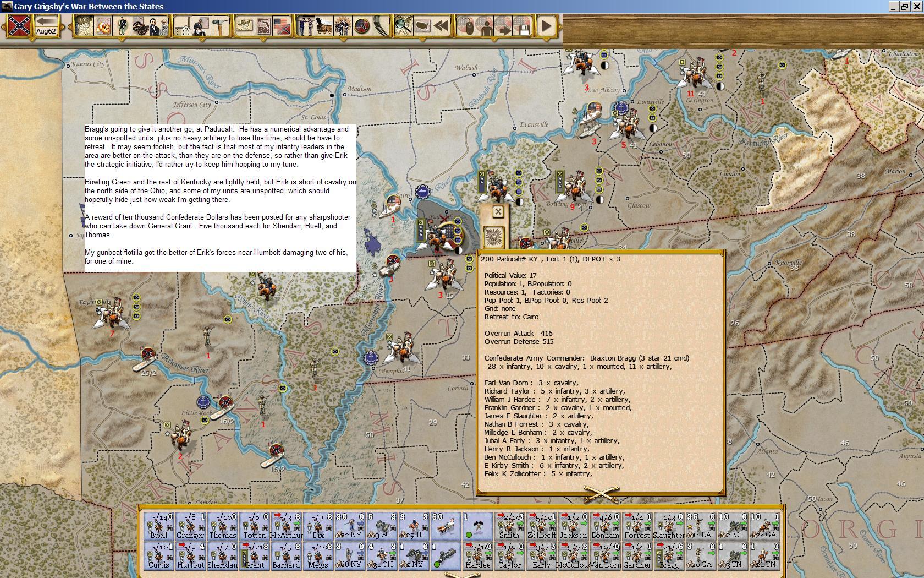Select the Zollicoff leader card
Screen dimensions: 924x578
point(541,526)
